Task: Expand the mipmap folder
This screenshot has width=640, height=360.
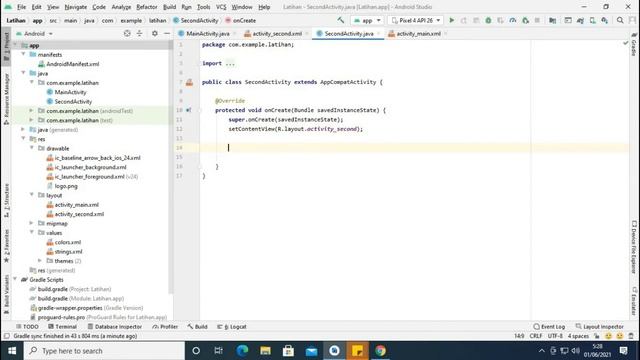Action: tap(31, 223)
